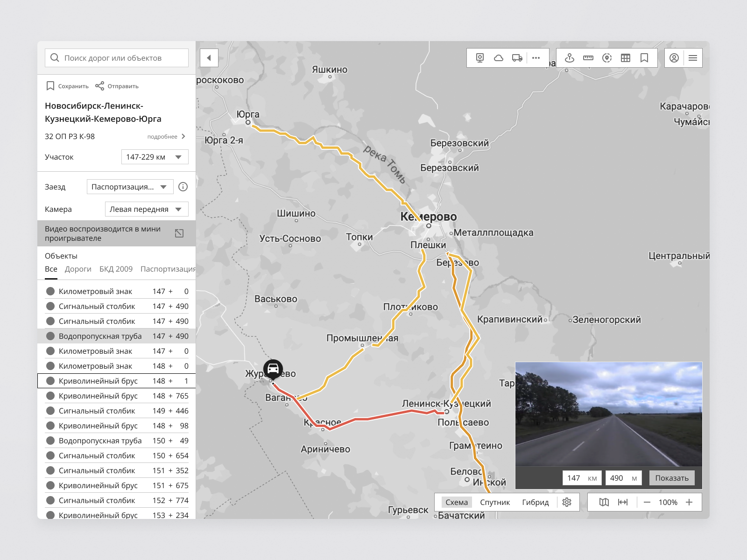Click the Отправить share icon
The height and width of the screenshot is (560, 747).
(x=99, y=86)
